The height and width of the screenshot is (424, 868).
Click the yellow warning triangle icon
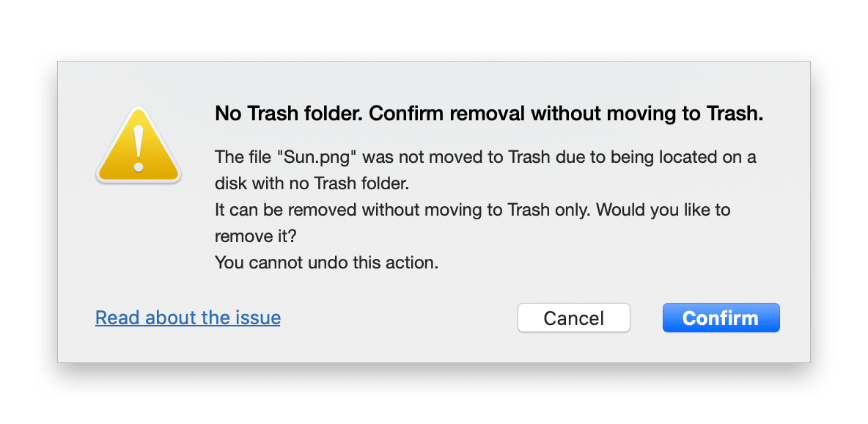tap(139, 145)
